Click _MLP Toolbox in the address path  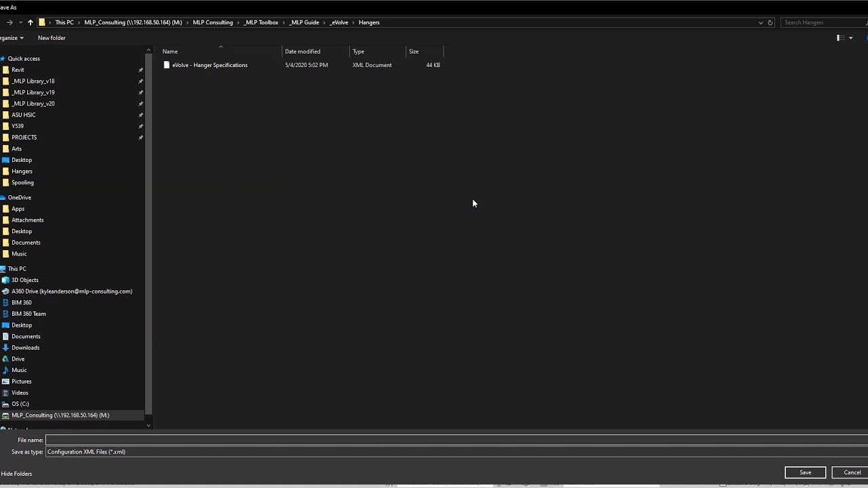(261, 22)
